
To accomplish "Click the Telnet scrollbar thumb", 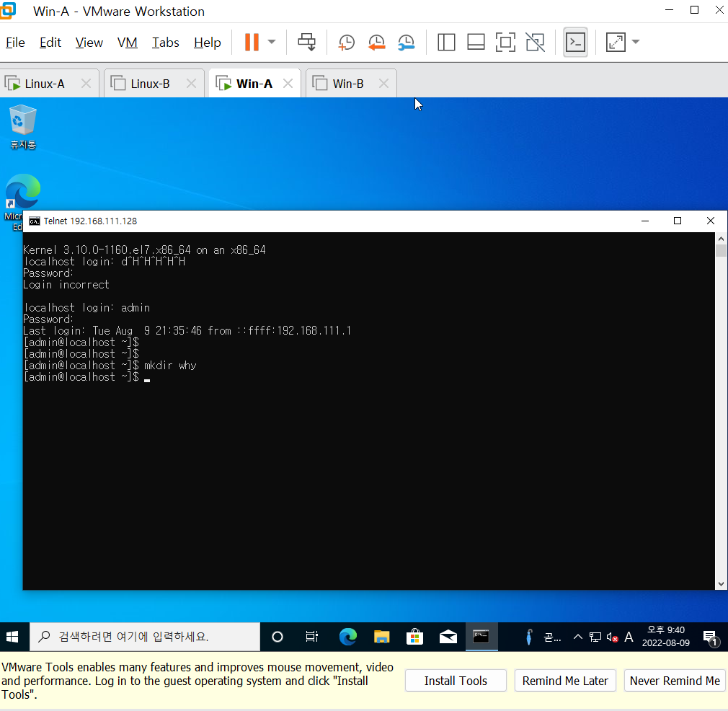I will pos(721,251).
